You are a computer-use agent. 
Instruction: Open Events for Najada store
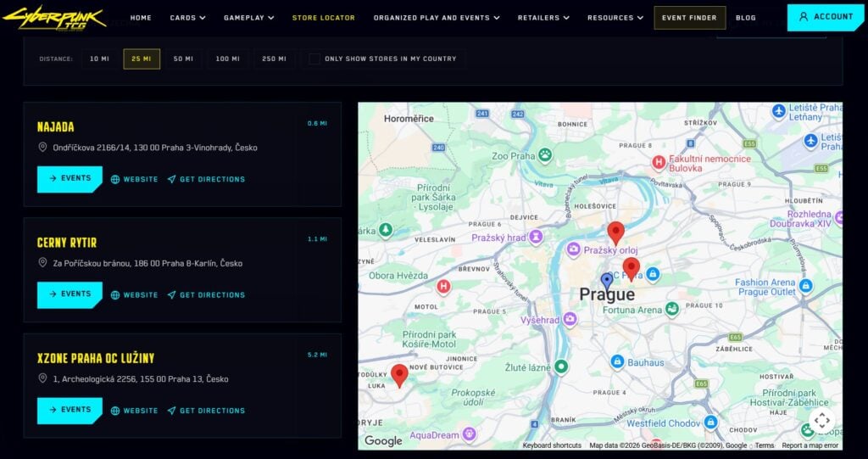70,179
